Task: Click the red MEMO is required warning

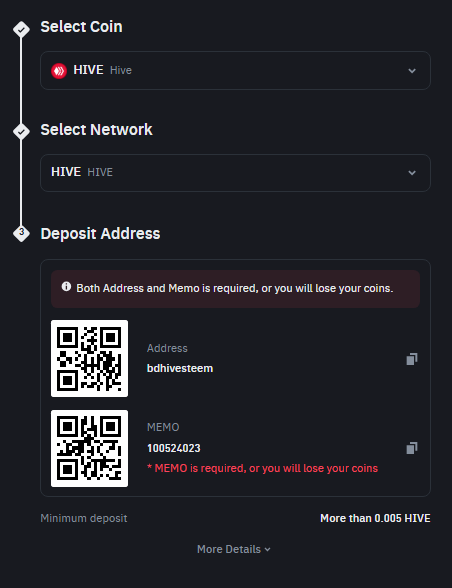Action: (x=263, y=468)
